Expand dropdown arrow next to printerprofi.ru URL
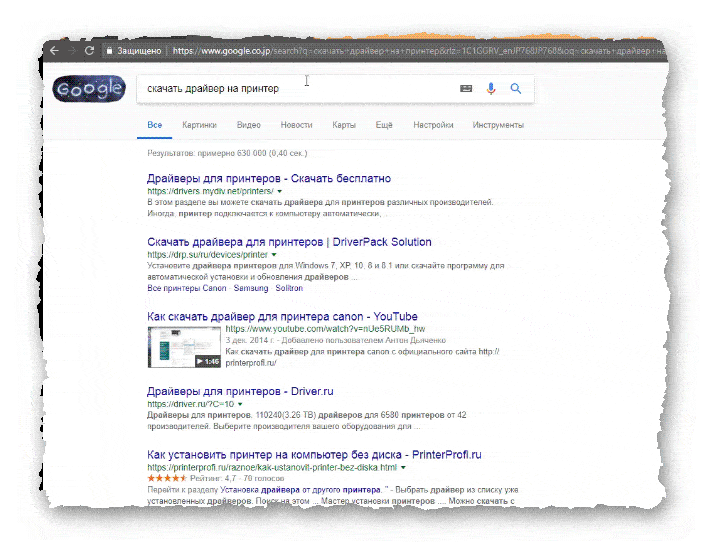Screen dimensions: 704x544 403,467
